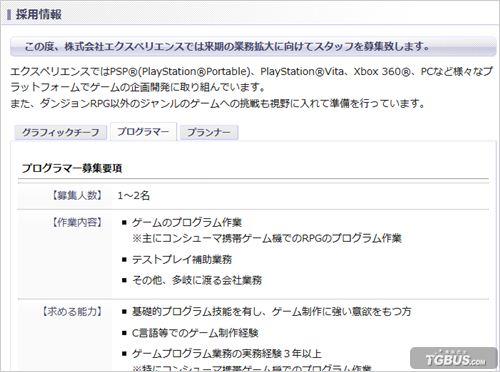Select the 【作業内容】 label
This screenshot has height=372, width=500.
tap(77, 222)
